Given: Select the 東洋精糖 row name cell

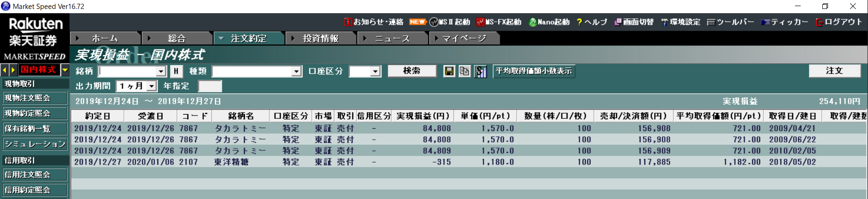Looking at the screenshot, I should (x=231, y=162).
